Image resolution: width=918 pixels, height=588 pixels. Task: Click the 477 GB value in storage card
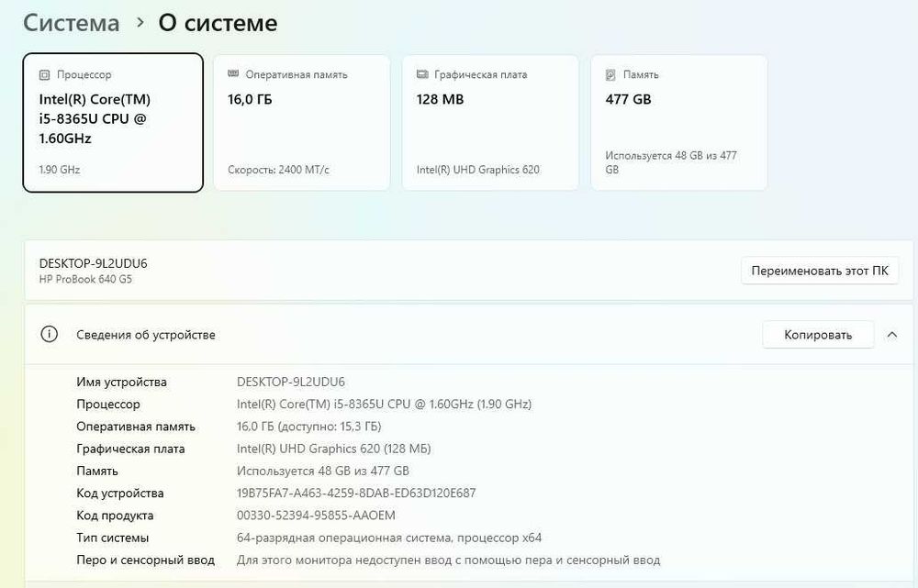tap(628, 99)
